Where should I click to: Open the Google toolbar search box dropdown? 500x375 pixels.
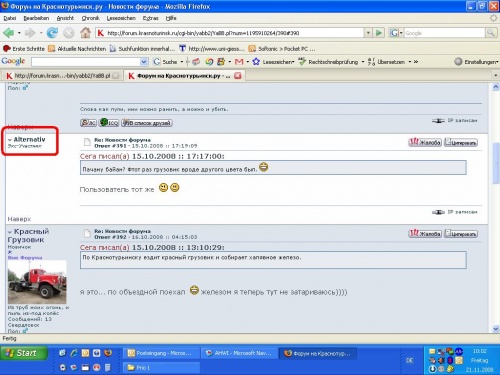pos(144,62)
